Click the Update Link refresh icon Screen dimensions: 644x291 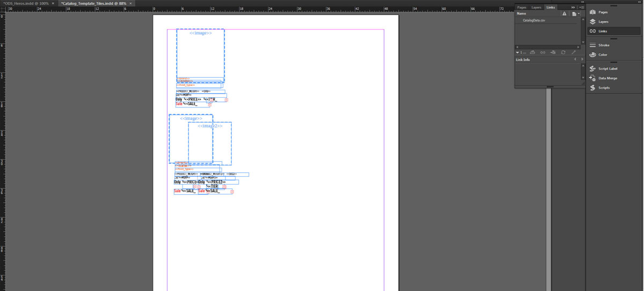(x=563, y=53)
